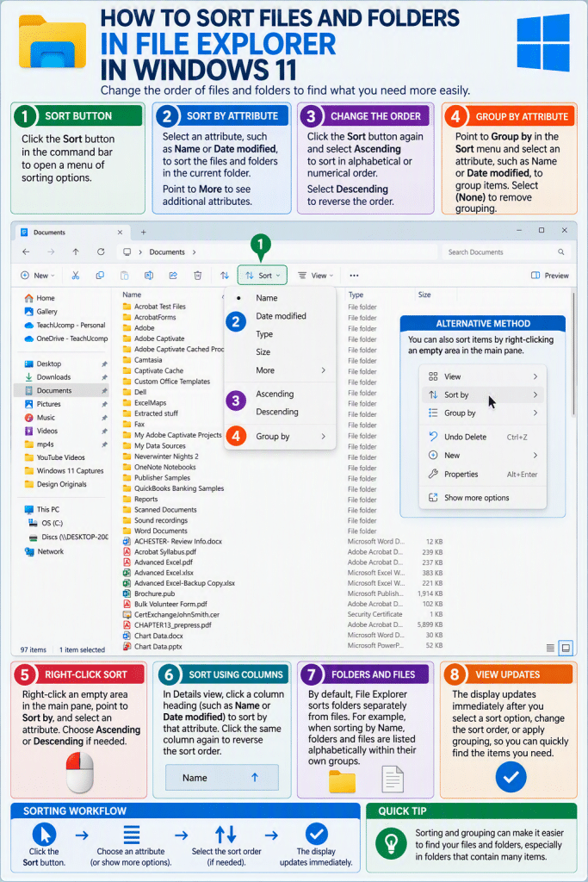Go back with the left arrow button

26,252
